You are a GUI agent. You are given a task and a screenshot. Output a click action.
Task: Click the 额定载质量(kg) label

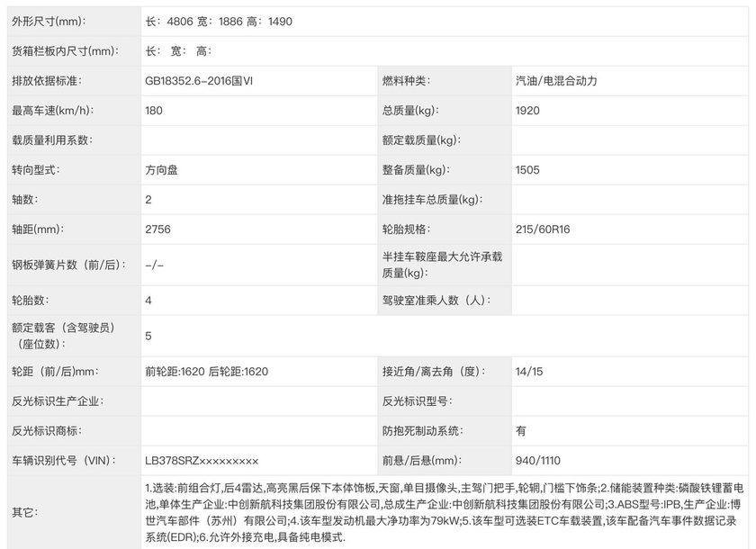[x=422, y=140]
